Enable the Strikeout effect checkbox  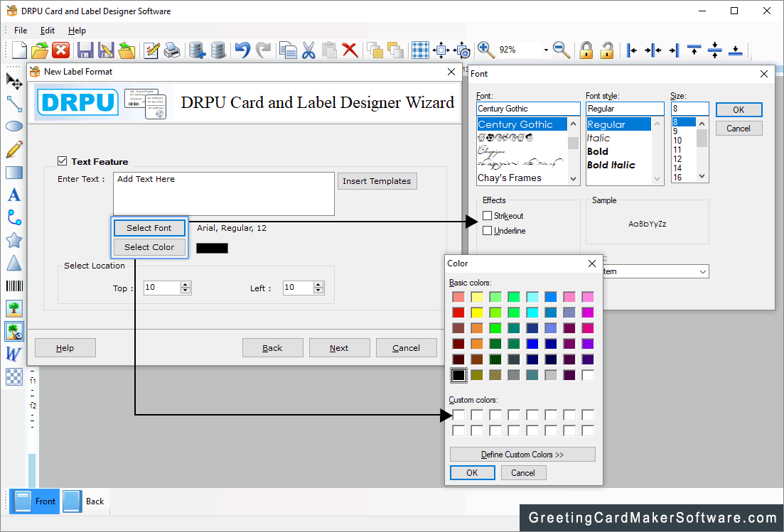[488, 216]
